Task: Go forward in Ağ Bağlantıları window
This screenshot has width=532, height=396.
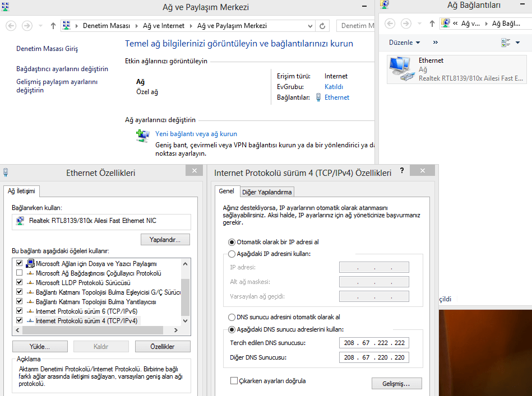Action: click(x=406, y=24)
